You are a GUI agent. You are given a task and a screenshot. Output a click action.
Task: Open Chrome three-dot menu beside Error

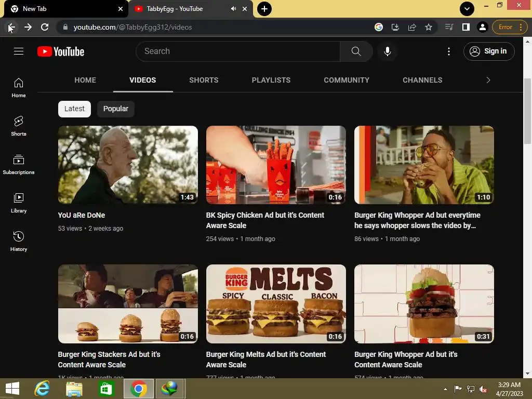click(521, 27)
